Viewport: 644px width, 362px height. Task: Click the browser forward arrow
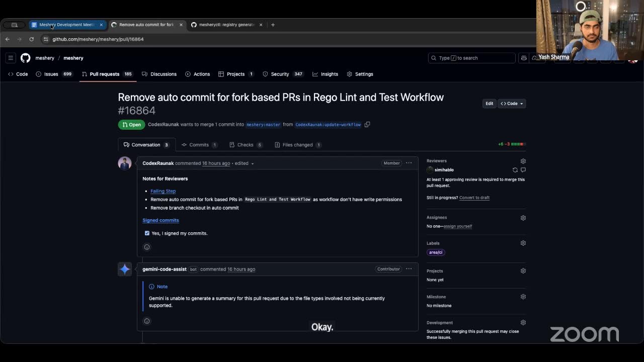tap(20, 39)
